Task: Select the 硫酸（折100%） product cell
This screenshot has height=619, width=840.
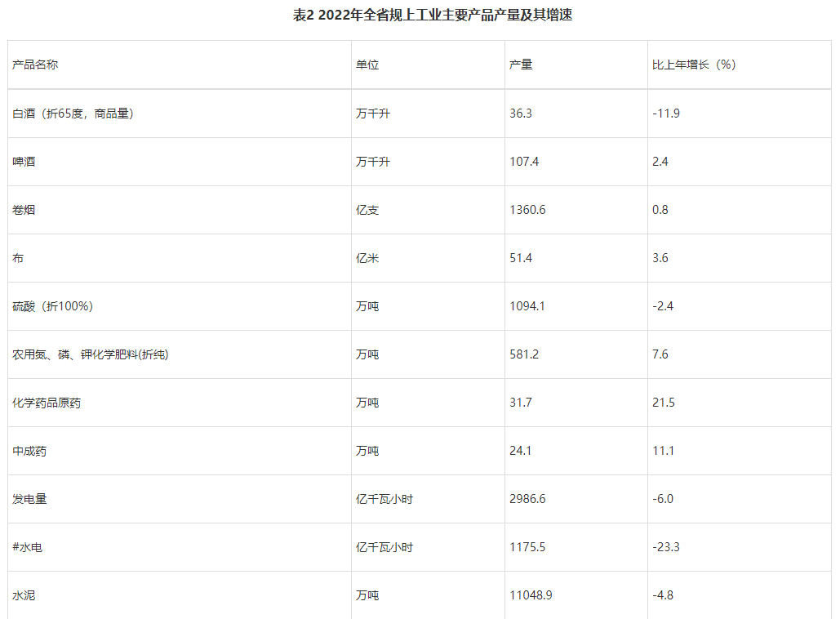Action: (52, 306)
